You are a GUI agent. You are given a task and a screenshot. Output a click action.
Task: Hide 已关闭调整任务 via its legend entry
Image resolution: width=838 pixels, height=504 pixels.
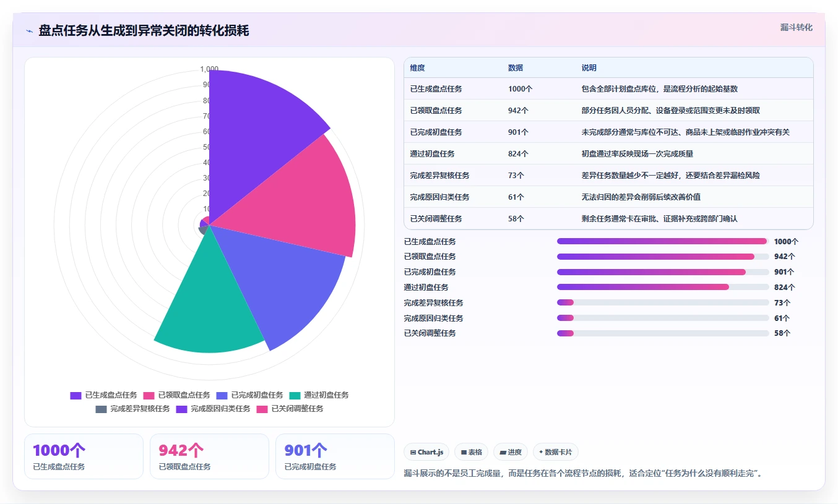point(290,409)
